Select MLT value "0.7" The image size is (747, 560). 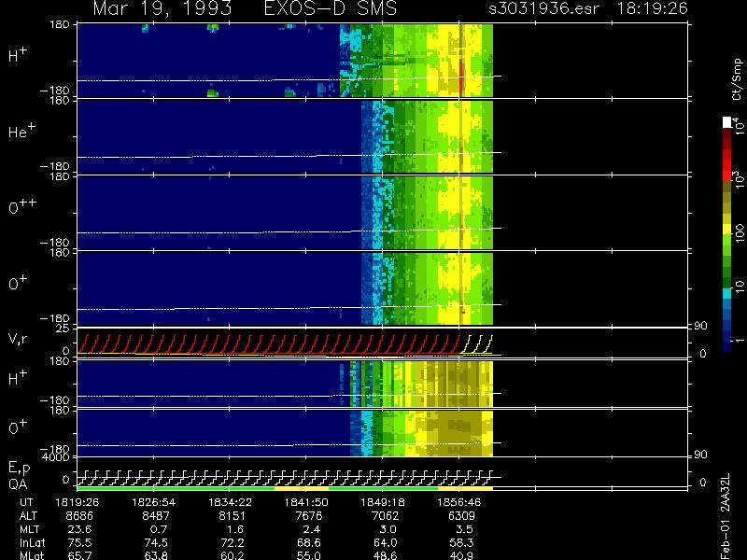(x=159, y=529)
